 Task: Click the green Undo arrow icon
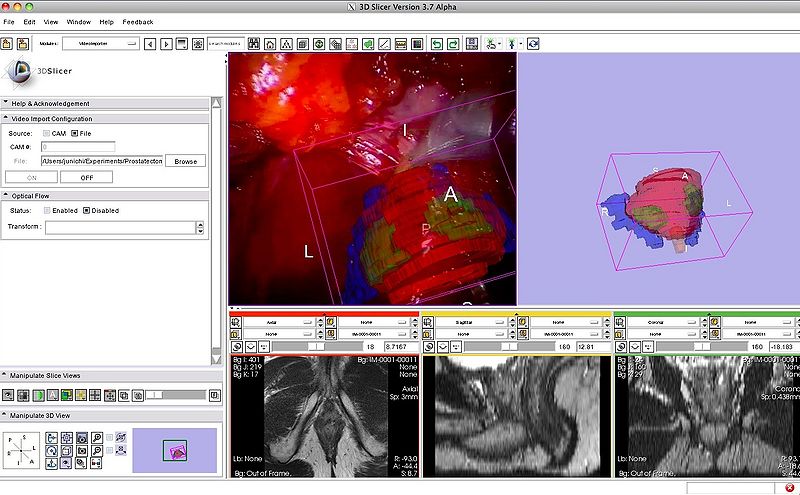tap(437, 44)
